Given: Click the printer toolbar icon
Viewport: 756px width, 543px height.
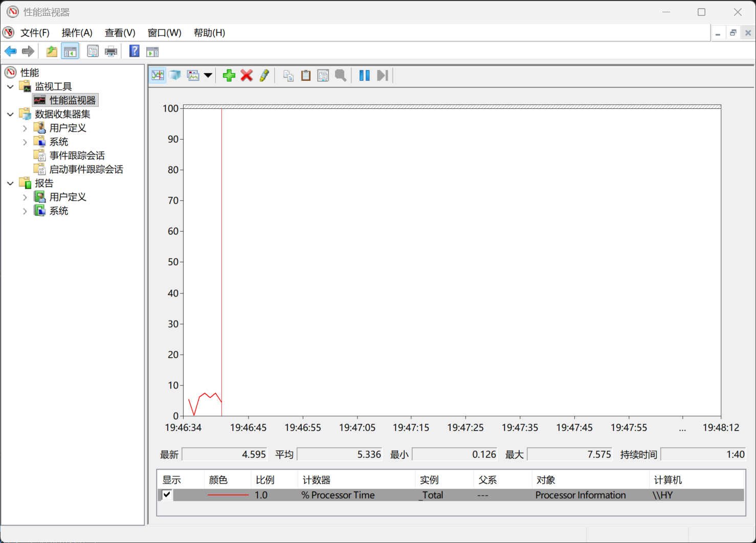Looking at the screenshot, I should 110,51.
